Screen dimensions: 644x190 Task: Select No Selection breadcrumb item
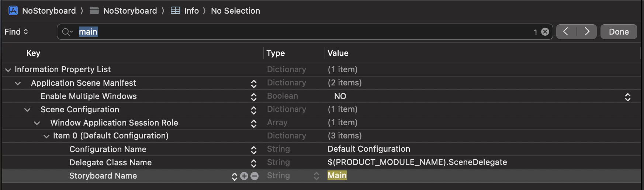[x=235, y=11]
